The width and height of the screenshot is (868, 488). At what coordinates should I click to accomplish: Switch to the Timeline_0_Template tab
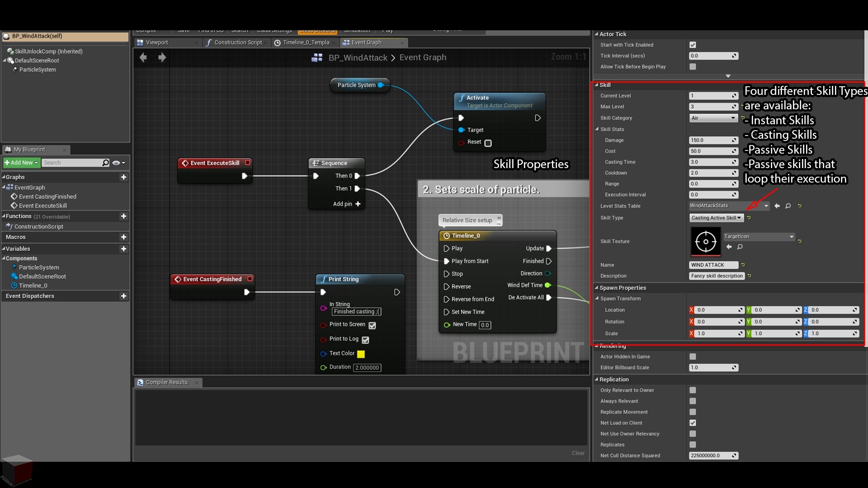click(306, 42)
